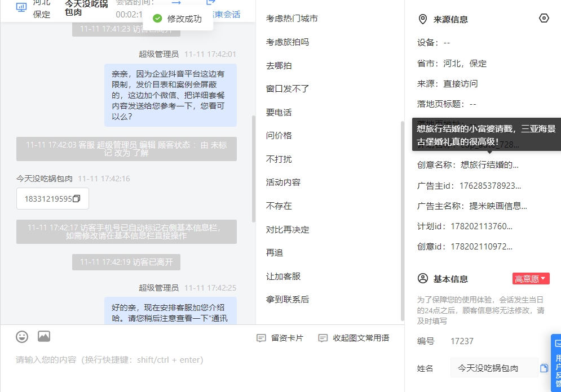561x392 pixels.
Task: Click the 创意名称 value text
Action: click(x=489, y=165)
